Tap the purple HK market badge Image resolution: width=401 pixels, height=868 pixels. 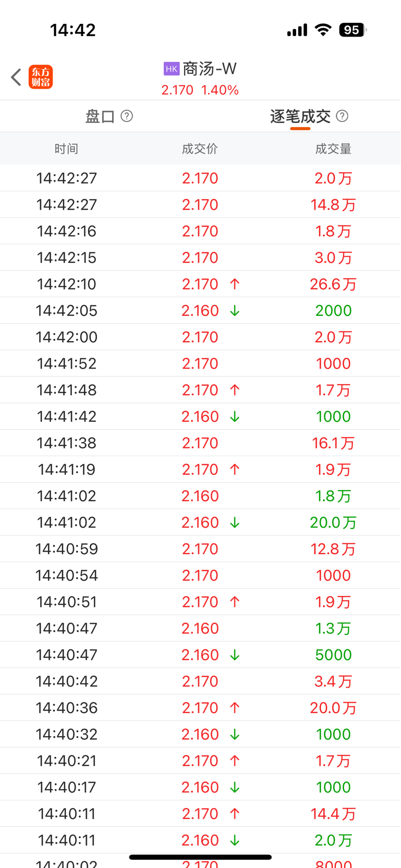click(x=172, y=69)
